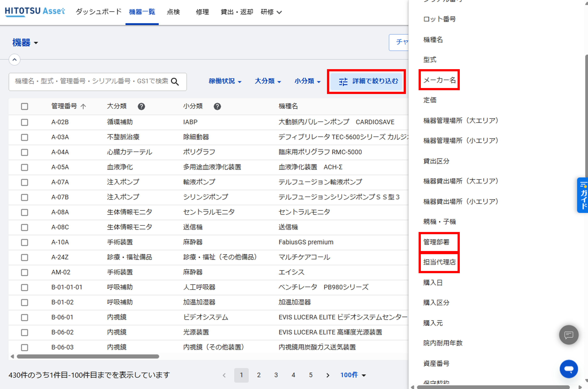The image size is (588, 389).
Task: Select ロット番号 in filter panel
Action: [439, 19]
